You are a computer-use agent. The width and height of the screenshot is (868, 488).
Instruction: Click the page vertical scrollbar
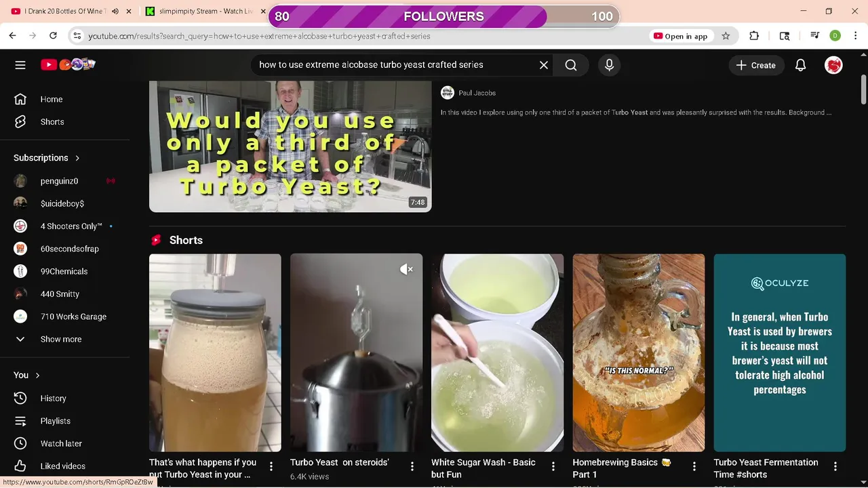tap(863, 88)
